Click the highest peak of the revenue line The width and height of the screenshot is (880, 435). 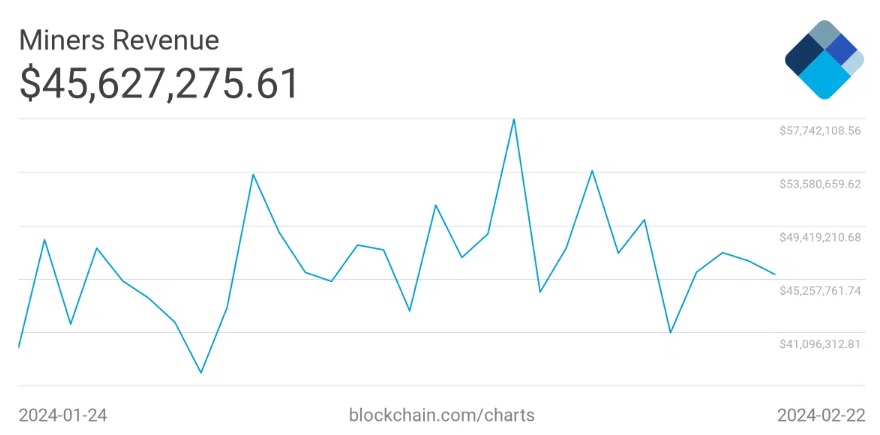[514, 120]
